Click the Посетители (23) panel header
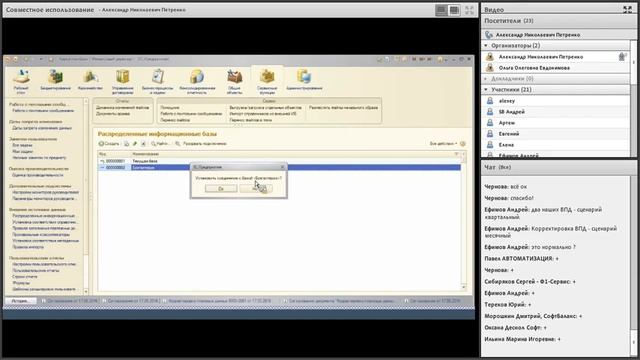This screenshot has width=640, height=360. [559, 21]
